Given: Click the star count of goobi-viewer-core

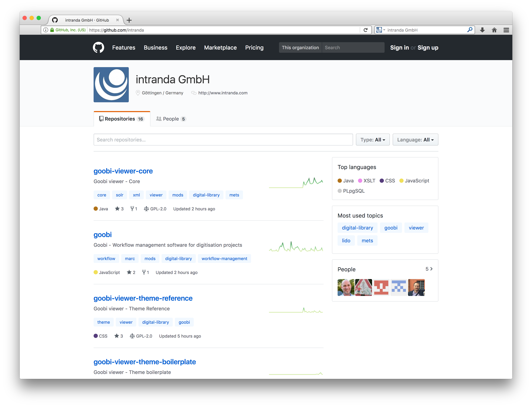Looking at the screenshot, I should click(119, 209).
